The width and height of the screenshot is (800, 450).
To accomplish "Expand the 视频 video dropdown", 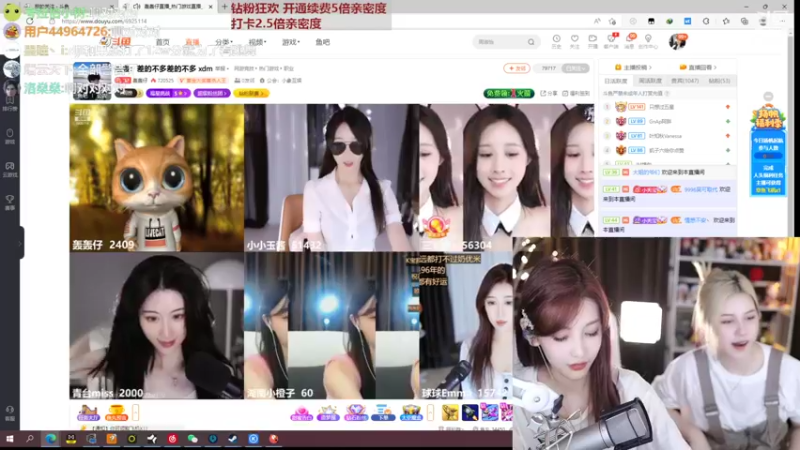I will [257, 42].
